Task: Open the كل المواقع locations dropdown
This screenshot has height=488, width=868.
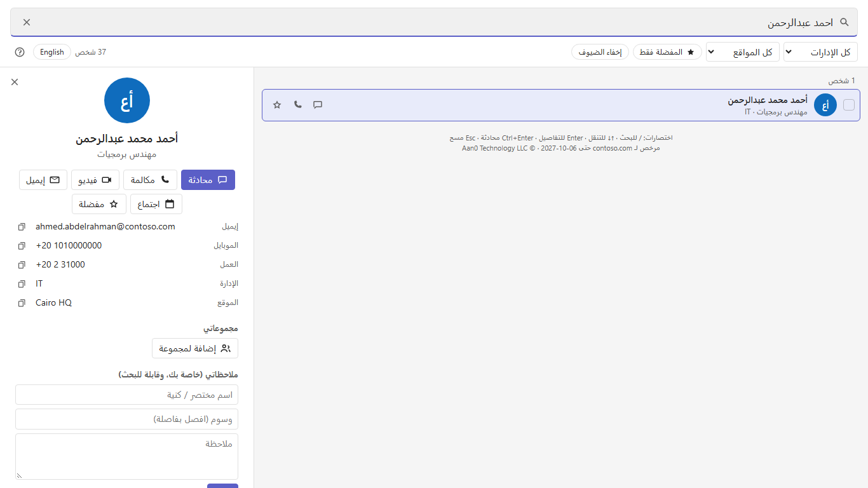Action: click(x=743, y=52)
